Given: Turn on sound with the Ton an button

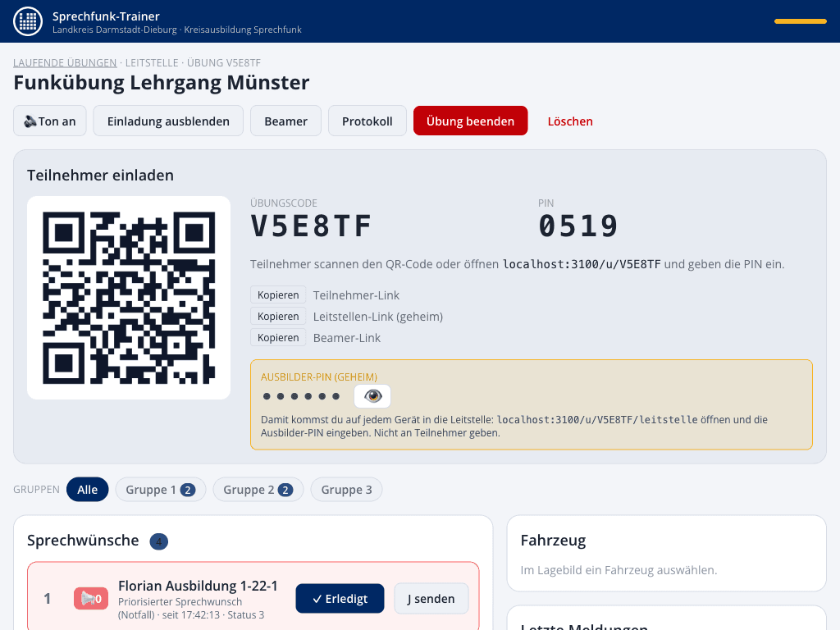Looking at the screenshot, I should 50,121.
